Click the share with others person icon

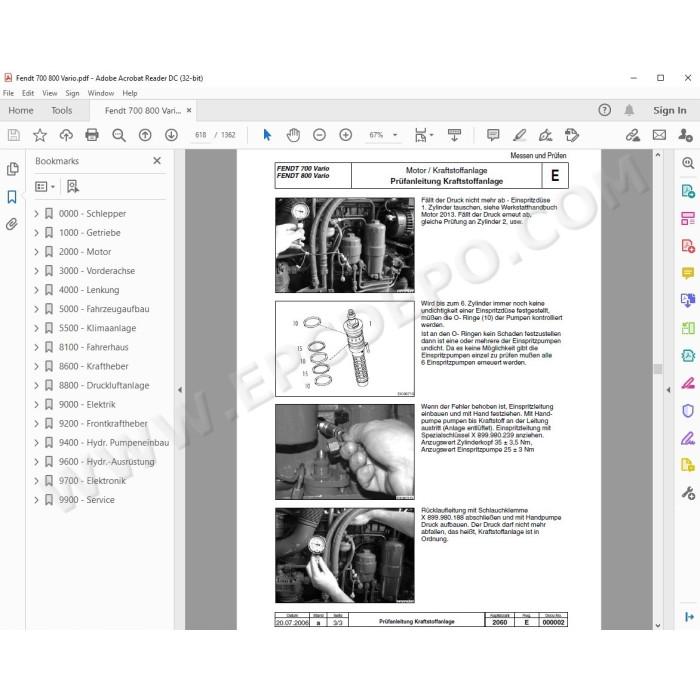[685, 135]
